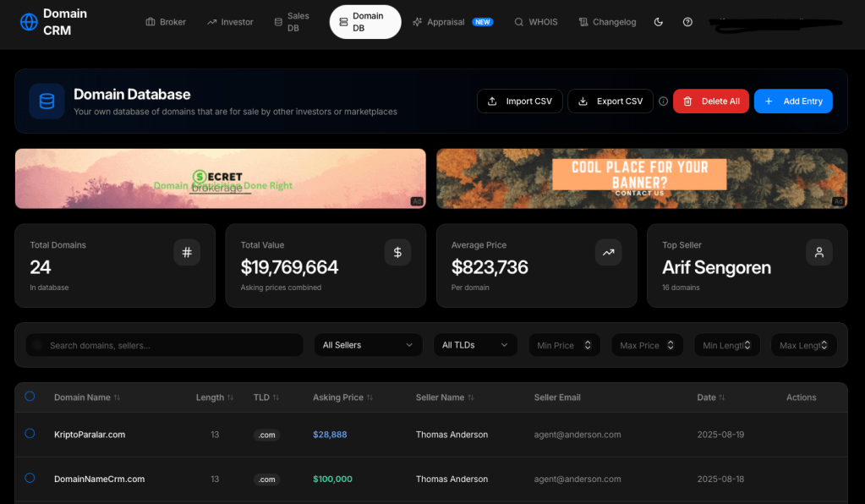Click the Total Value dollar icon
The image size is (865, 504).
pos(397,252)
